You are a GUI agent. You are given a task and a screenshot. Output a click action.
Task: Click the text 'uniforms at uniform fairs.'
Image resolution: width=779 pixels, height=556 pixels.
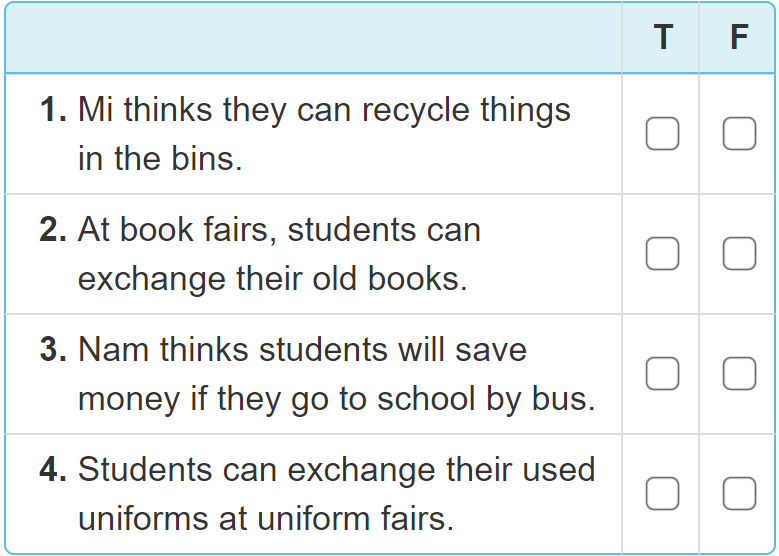coord(265,518)
